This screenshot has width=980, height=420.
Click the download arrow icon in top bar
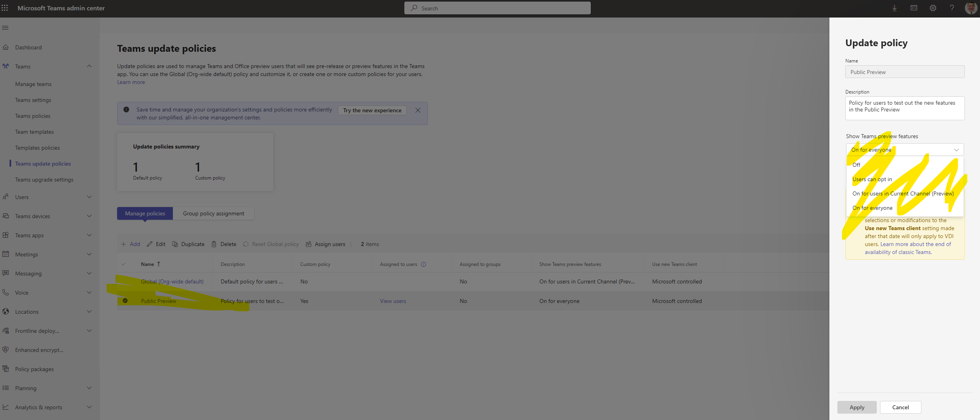pos(894,8)
